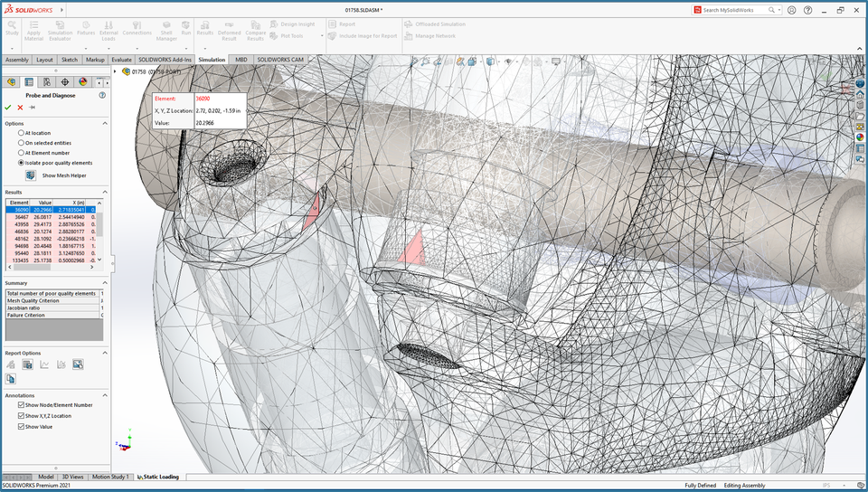868x492 pixels.
Task: Open Compare Results tool
Action: click(x=255, y=31)
